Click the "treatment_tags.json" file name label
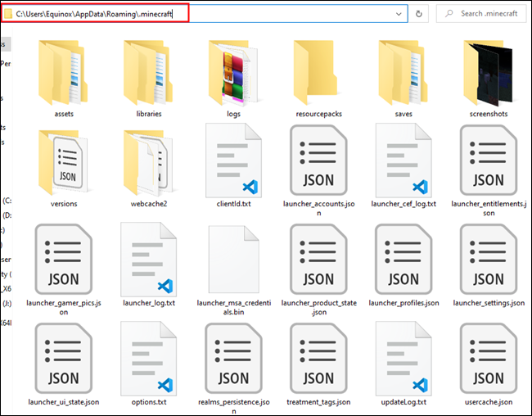The height and width of the screenshot is (416, 532). coord(318,402)
